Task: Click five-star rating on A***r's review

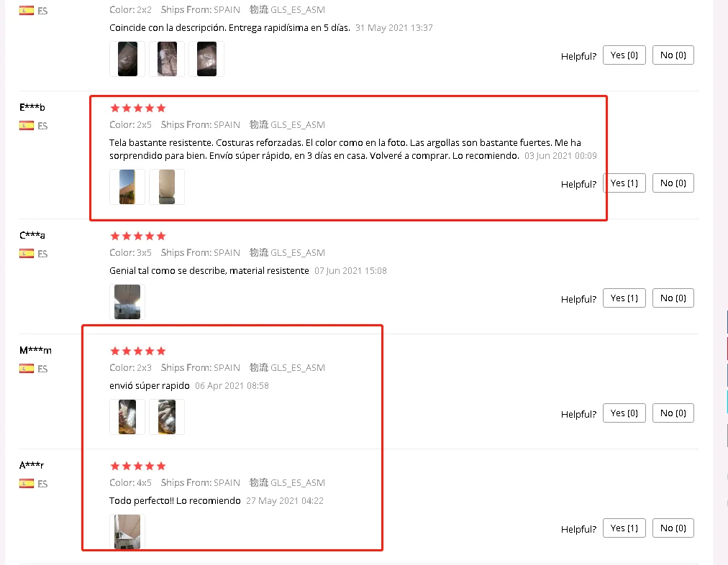Action: 138,467
